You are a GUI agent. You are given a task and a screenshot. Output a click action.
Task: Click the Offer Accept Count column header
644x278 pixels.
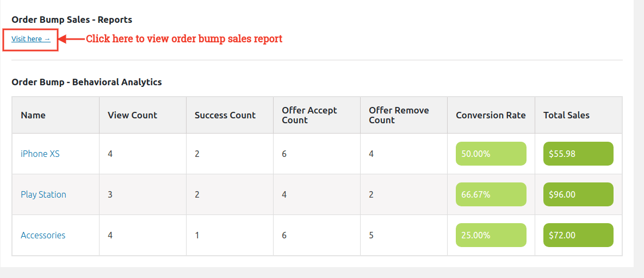[x=309, y=115]
